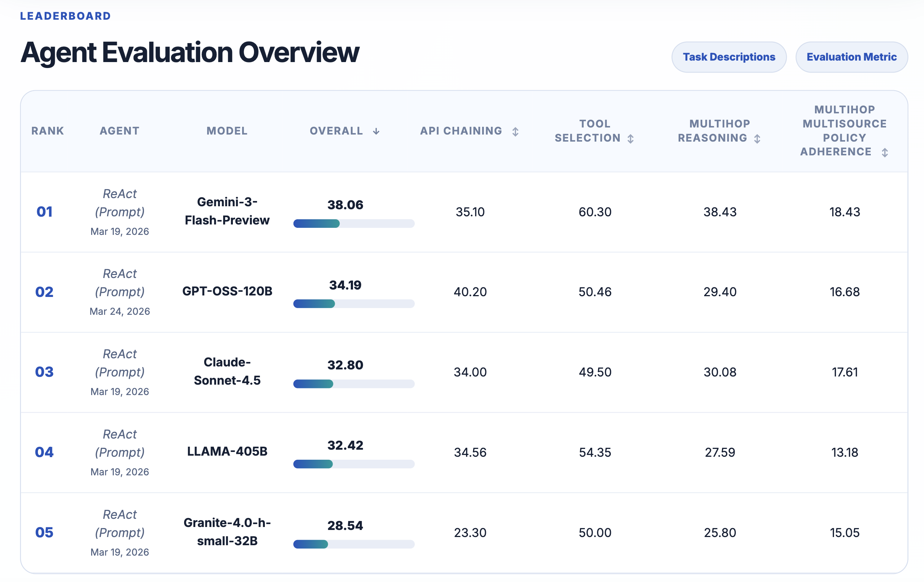Image resolution: width=924 pixels, height=582 pixels.
Task: Click Gemini-3-Flash-Preview score progress bar
Action: click(353, 223)
